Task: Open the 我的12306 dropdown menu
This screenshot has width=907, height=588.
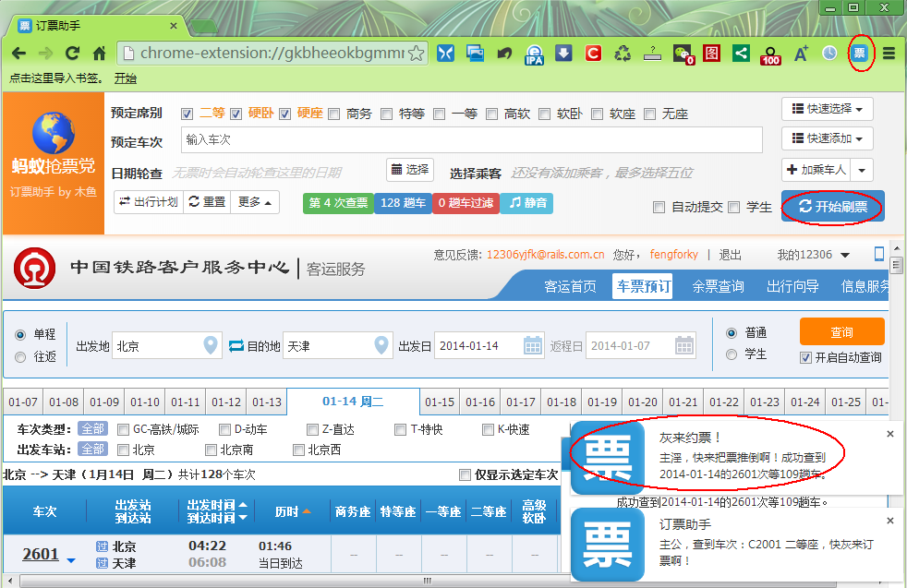Action: tap(814, 255)
